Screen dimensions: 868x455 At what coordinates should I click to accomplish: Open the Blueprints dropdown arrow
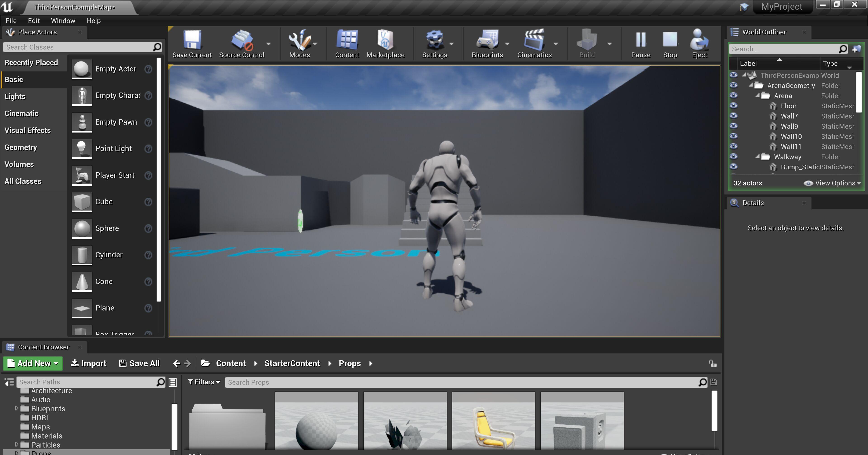click(507, 44)
